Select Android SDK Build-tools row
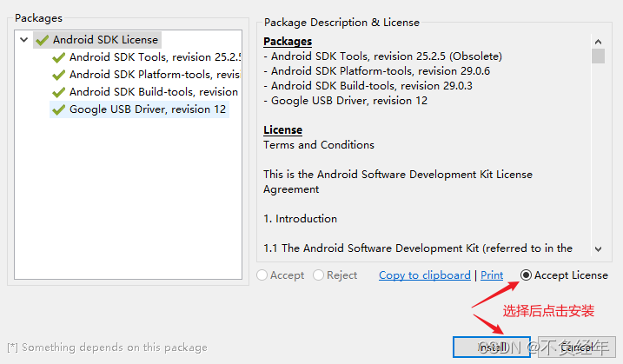This screenshot has width=623, height=364. pyautogui.click(x=145, y=92)
